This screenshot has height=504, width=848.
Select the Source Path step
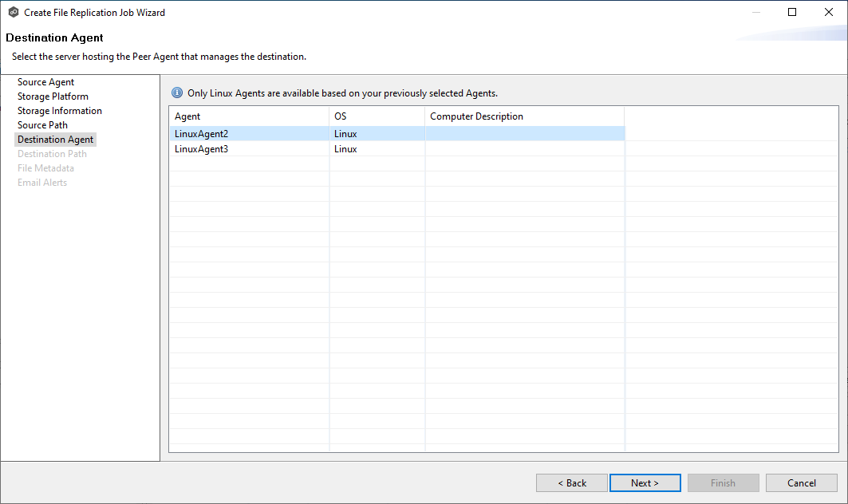[42, 124]
